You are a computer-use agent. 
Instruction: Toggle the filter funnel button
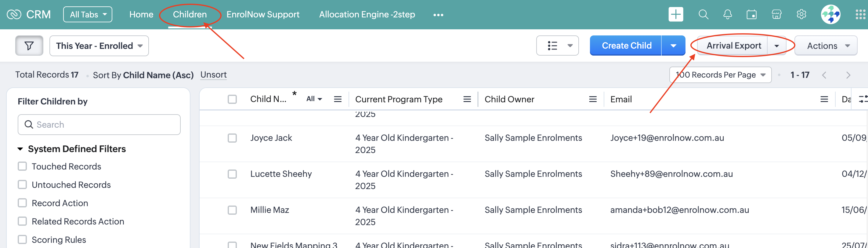pyautogui.click(x=29, y=46)
